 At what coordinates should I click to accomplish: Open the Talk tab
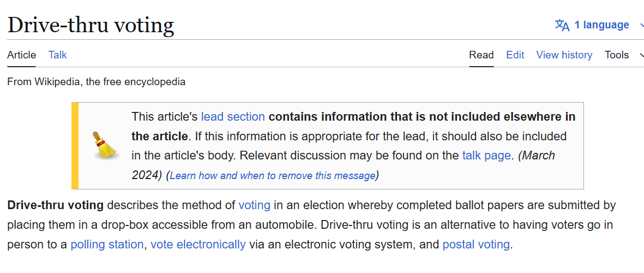point(58,55)
